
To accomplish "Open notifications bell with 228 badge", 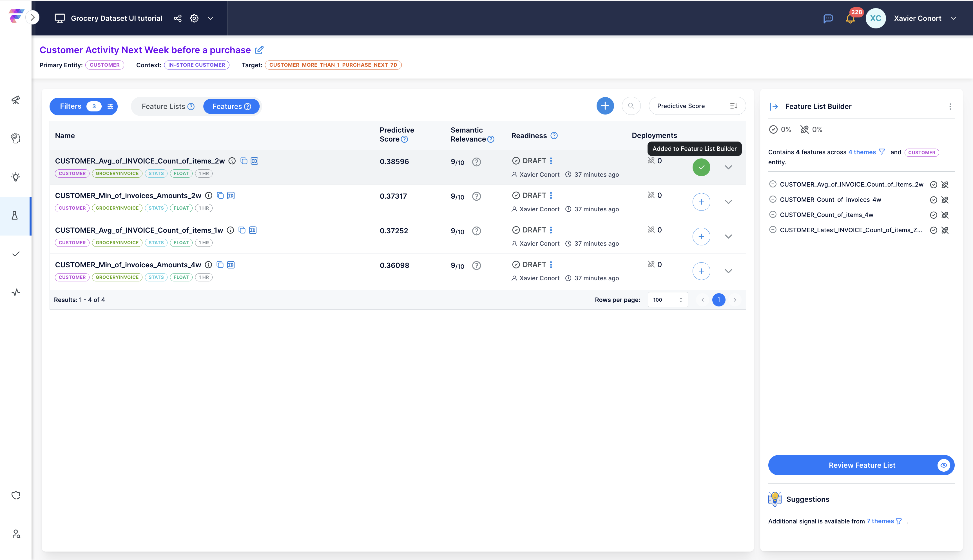I will (x=850, y=19).
